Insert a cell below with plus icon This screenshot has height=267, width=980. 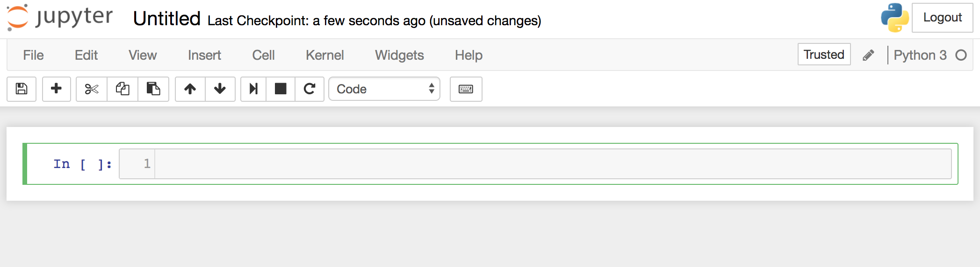click(x=56, y=89)
